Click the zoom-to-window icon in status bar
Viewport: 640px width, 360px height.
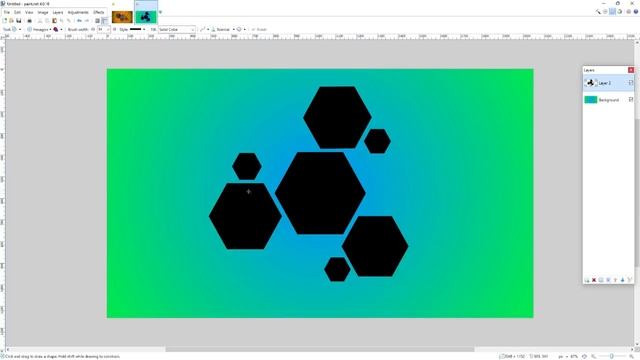pos(584,356)
